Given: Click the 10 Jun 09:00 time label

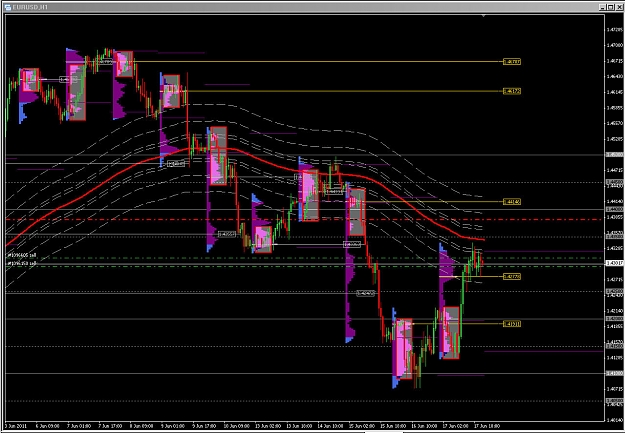Looking at the screenshot, I should tap(236, 426).
